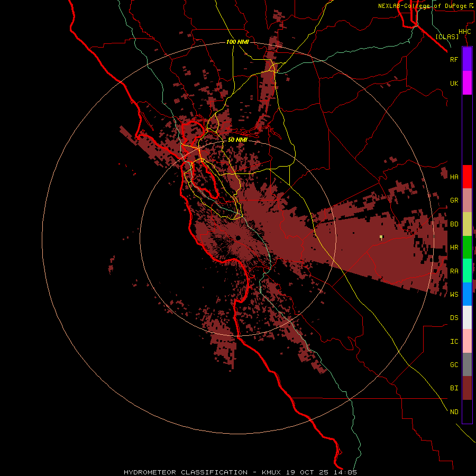Viewport: 476px width, 476px height.
Task: Click the BI legend label
Action: click(x=454, y=388)
